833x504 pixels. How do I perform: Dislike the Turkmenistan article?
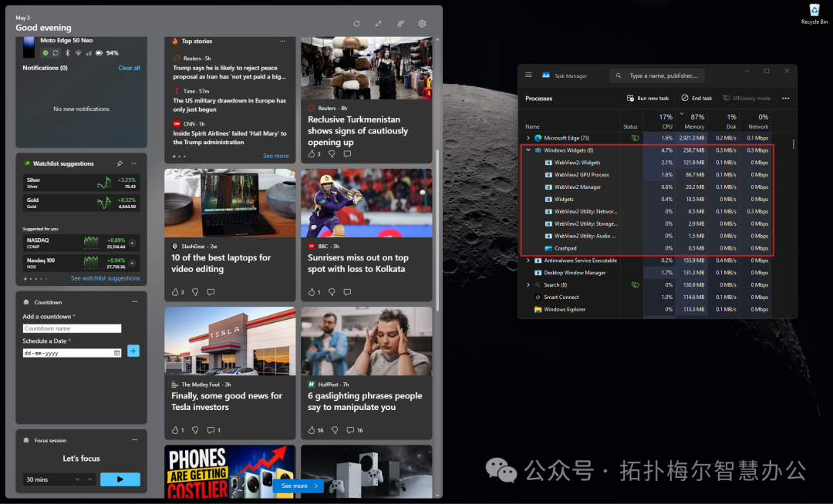click(332, 154)
